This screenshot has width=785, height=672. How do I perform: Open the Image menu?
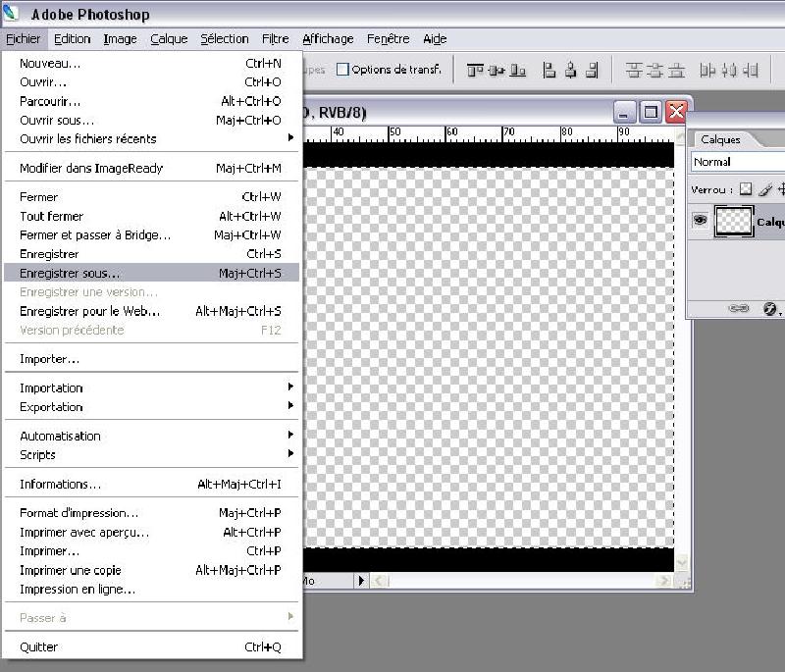click(120, 38)
